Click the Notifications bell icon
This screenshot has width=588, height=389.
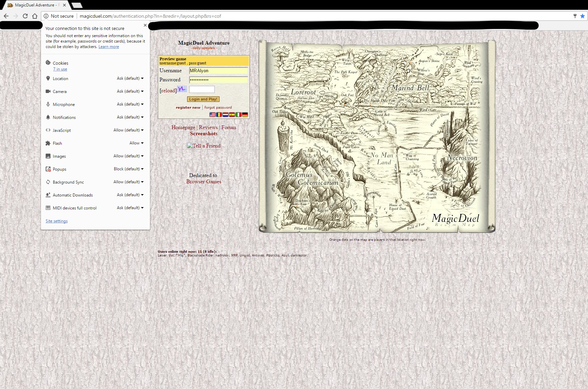(x=48, y=117)
